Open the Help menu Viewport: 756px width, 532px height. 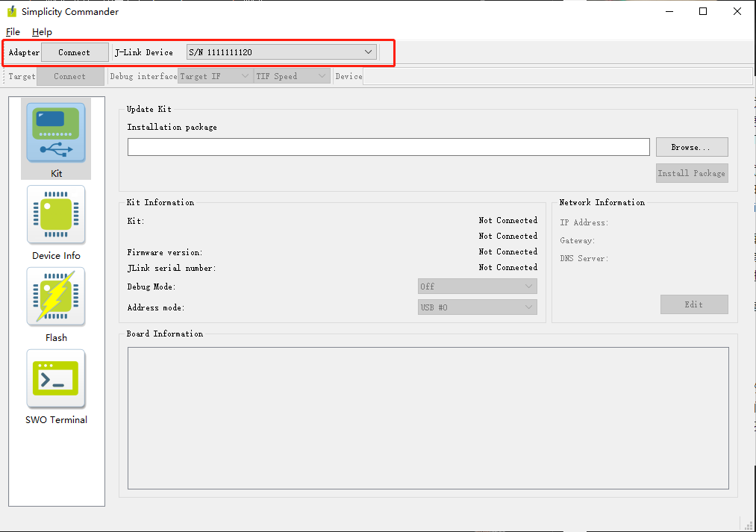click(x=42, y=32)
